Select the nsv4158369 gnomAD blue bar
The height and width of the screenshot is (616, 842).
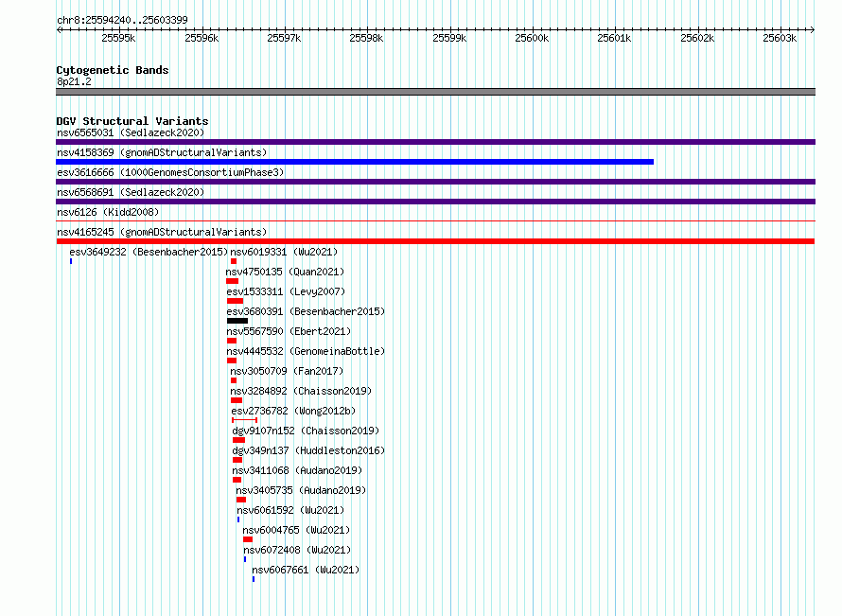(355, 162)
